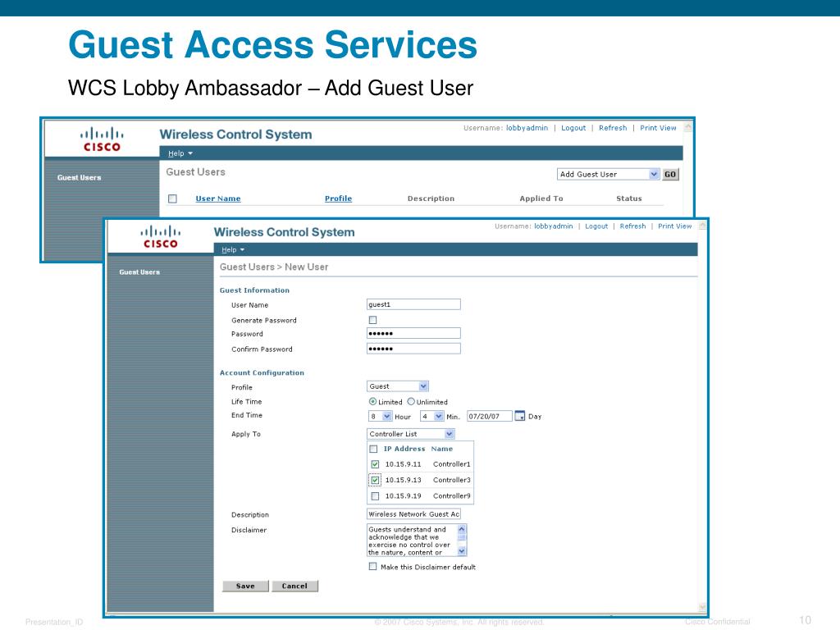Click the 'Guest Users > New User' breadcrumb
The image size is (840, 630).
point(274,267)
